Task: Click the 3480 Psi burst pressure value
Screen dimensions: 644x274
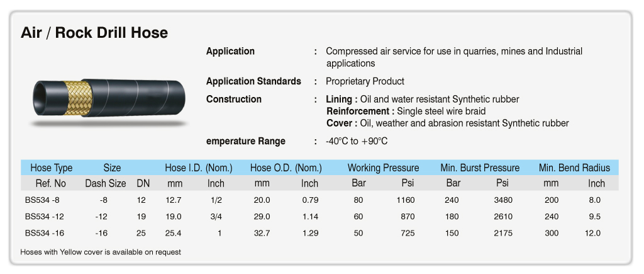Action: 503,200
